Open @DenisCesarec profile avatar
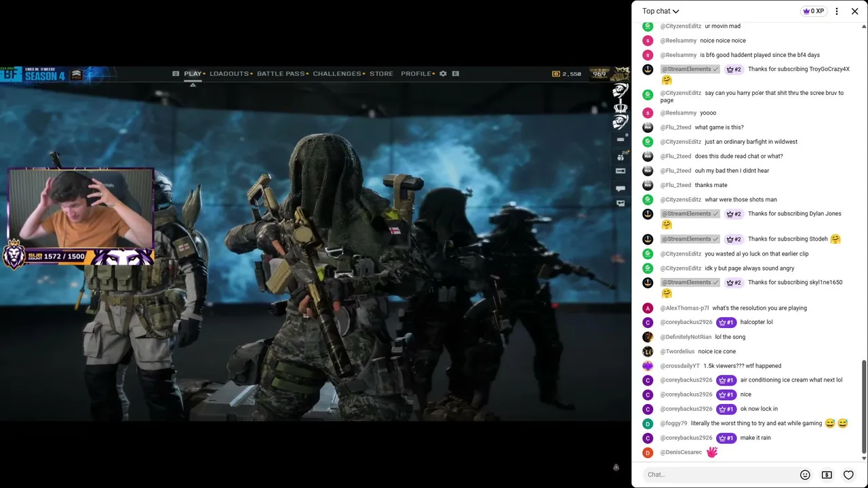 648,453
